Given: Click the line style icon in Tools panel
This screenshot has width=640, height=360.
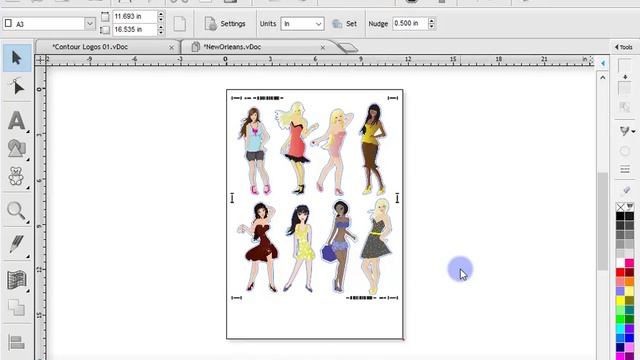Looking at the screenshot, I should click(x=624, y=170).
